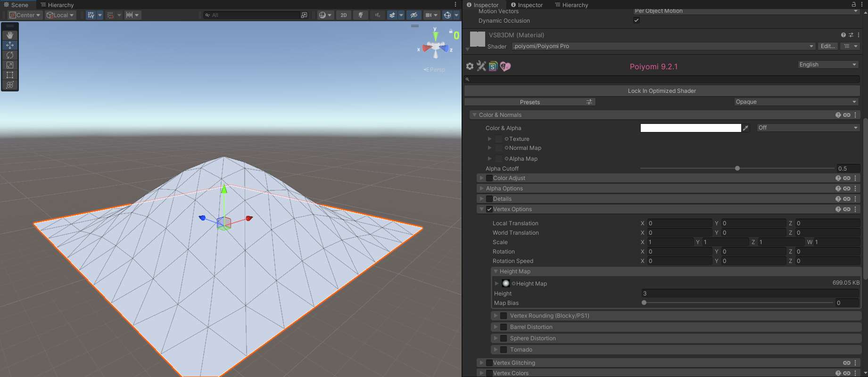The image size is (868, 377).
Task: Toggle scene lighting icon
Action: coord(361,15)
